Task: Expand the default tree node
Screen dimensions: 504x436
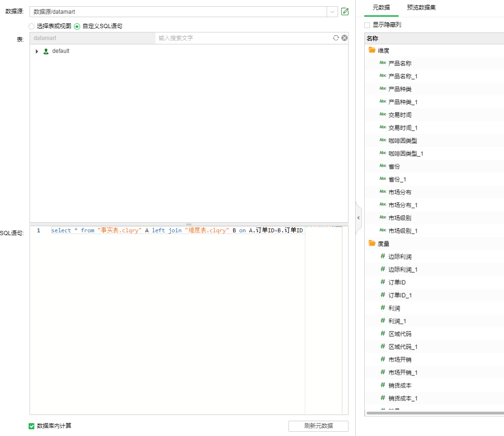Action: [x=38, y=50]
